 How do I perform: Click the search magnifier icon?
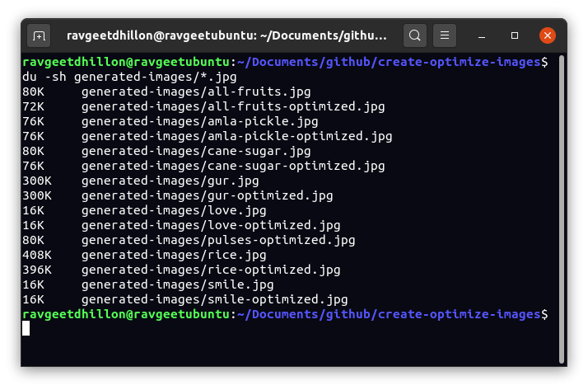[415, 36]
